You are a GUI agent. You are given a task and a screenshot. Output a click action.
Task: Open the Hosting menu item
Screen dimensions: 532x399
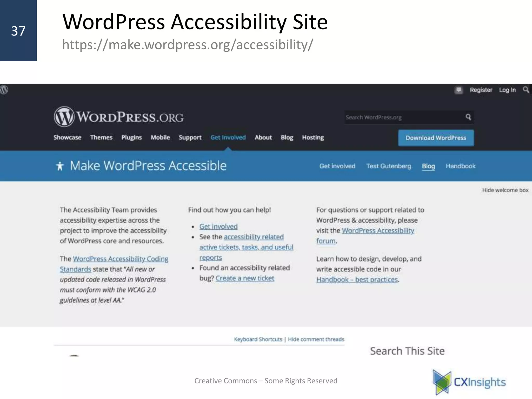(x=313, y=138)
